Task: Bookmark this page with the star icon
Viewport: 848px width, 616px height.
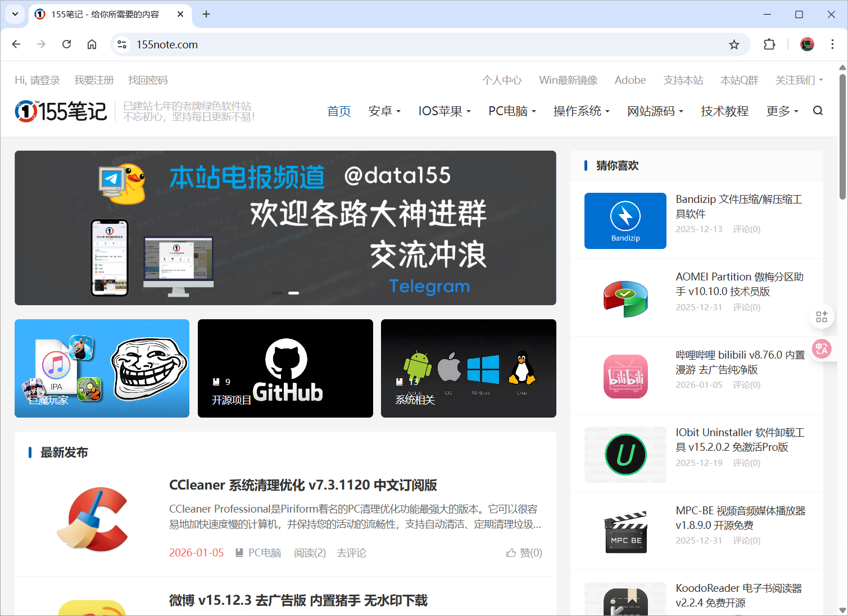Action: tap(734, 45)
